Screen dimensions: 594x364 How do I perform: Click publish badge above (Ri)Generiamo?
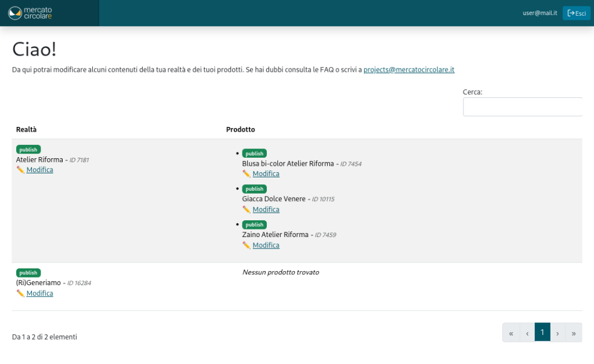(28, 273)
